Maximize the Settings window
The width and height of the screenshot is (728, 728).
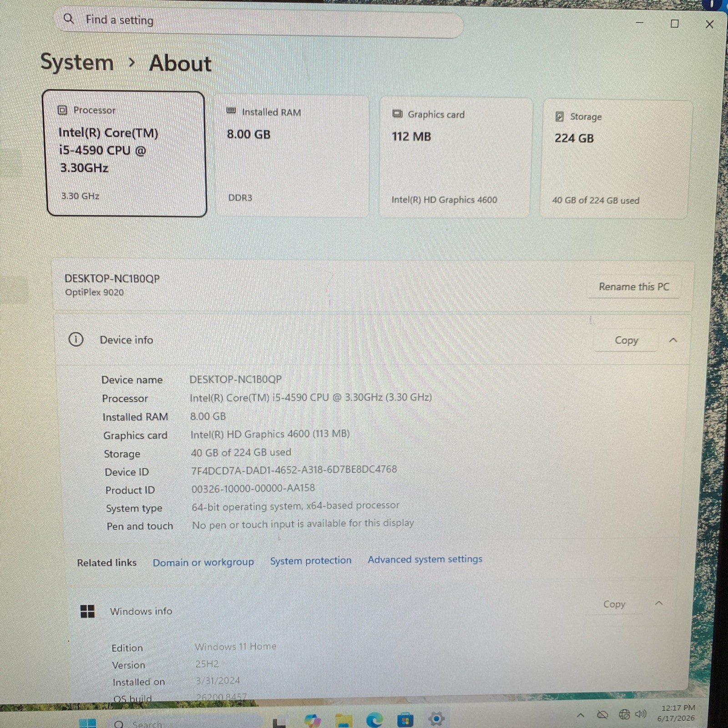(x=674, y=24)
